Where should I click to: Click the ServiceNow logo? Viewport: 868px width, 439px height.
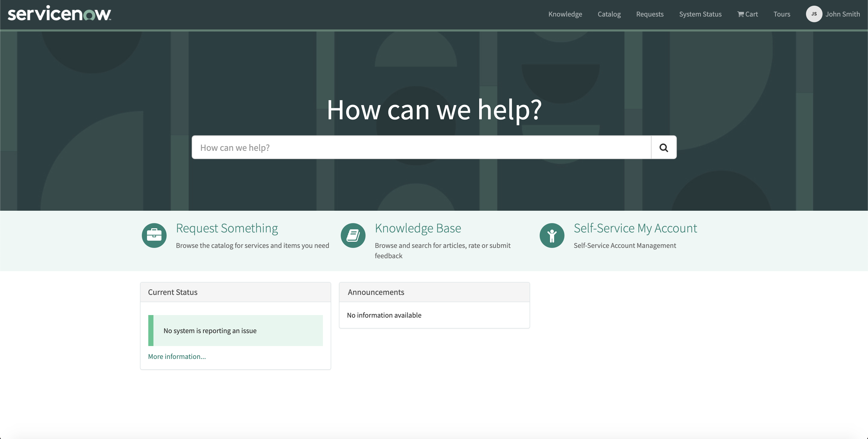point(59,14)
